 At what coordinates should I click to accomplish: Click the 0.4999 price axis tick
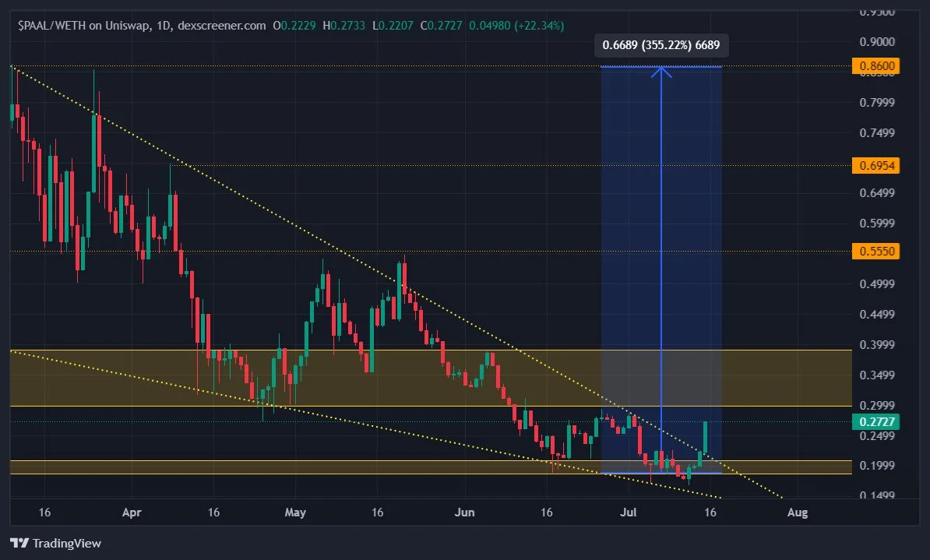pyautogui.click(x=877, y=284)
